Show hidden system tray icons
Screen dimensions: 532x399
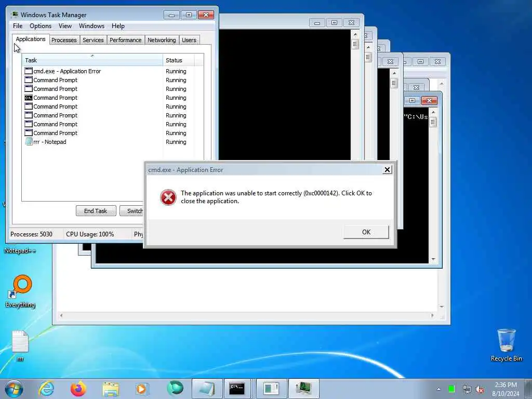[438, 389]
